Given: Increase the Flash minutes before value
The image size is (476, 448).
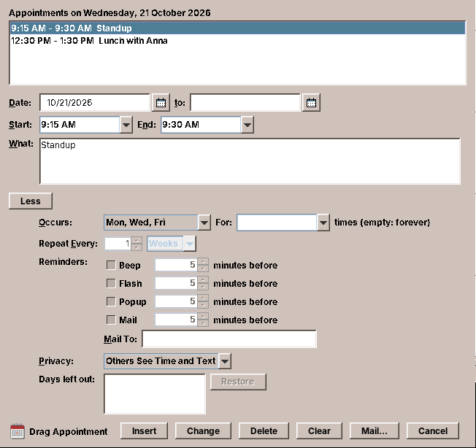Looking at the screenshot, I should point(203,279).
